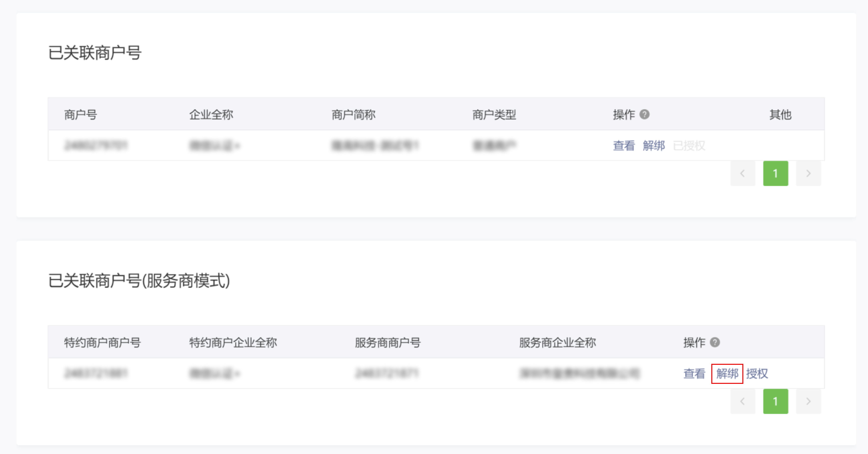Go to next page in service-provider table
The image size is (868, 454).
(x=808, y=401)
